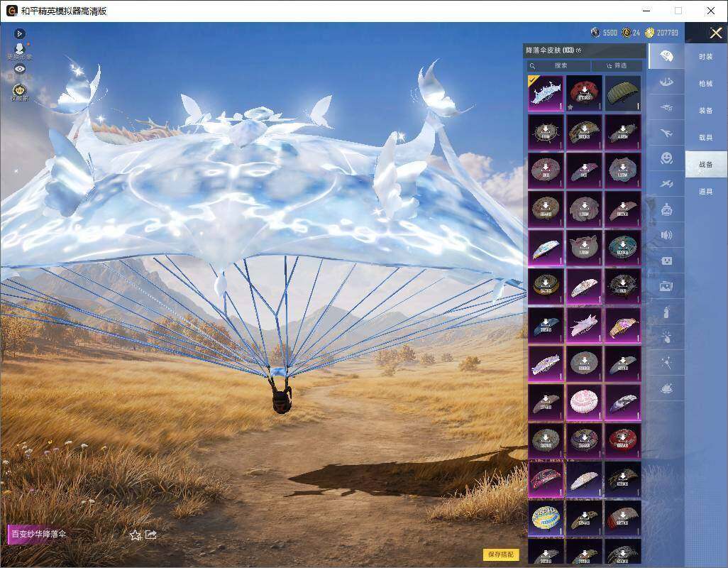728x568 pixels.
Task: Switch to the 道具 tab
Action: (x=706, y=192)
